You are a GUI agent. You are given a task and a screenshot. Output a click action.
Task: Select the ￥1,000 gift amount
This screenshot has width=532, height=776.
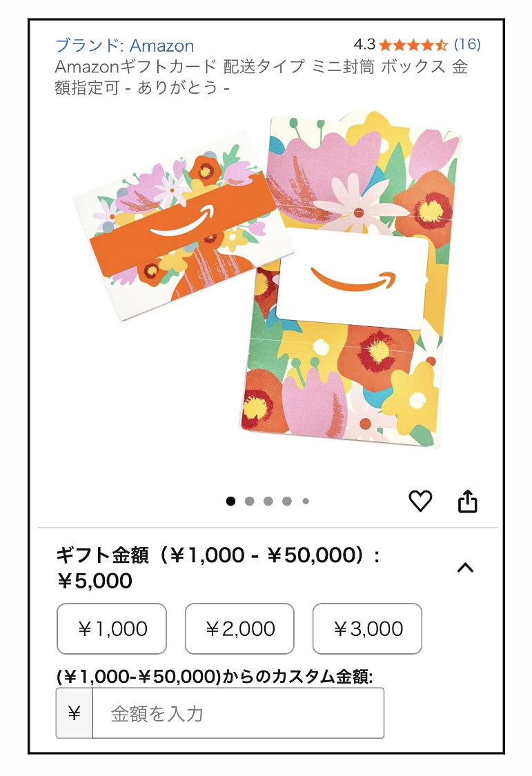pyautogui.click(x=112, y=628)
